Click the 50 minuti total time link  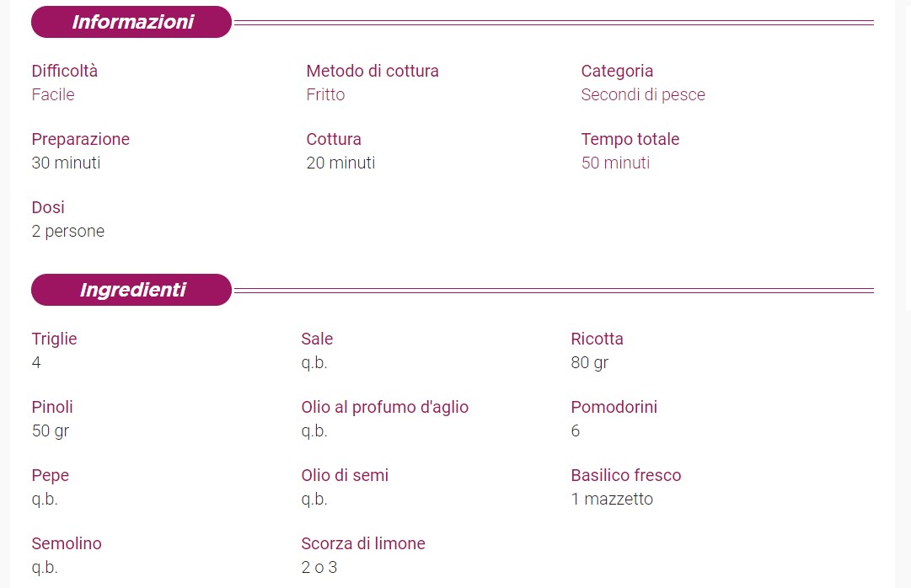pos(615,163)
